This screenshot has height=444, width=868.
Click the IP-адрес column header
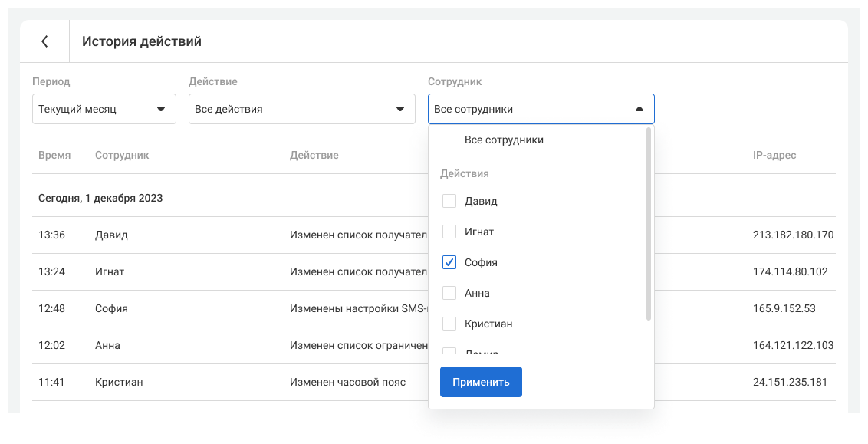[x=774, y=155]
